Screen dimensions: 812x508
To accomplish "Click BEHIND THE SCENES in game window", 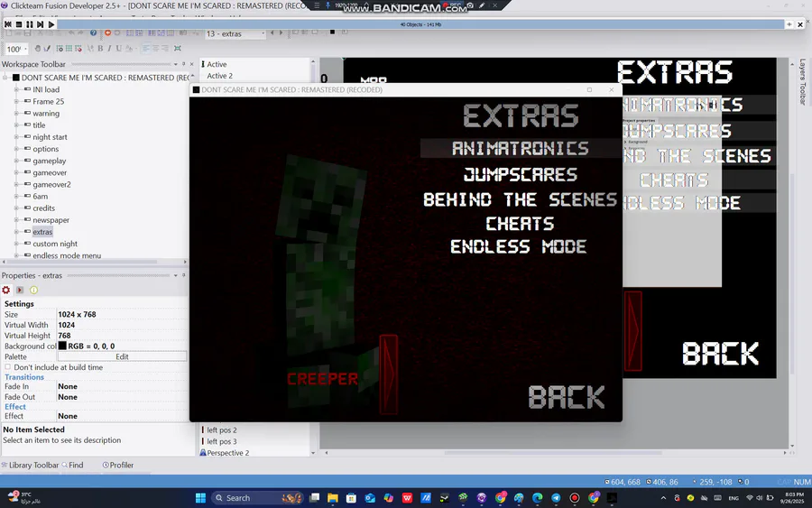I will click(521, 199).
